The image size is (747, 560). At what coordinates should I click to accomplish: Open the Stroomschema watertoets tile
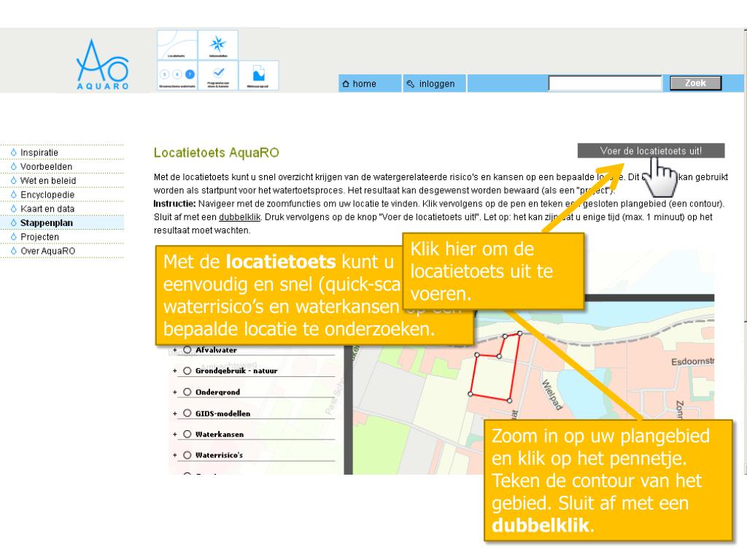[177, 76]
